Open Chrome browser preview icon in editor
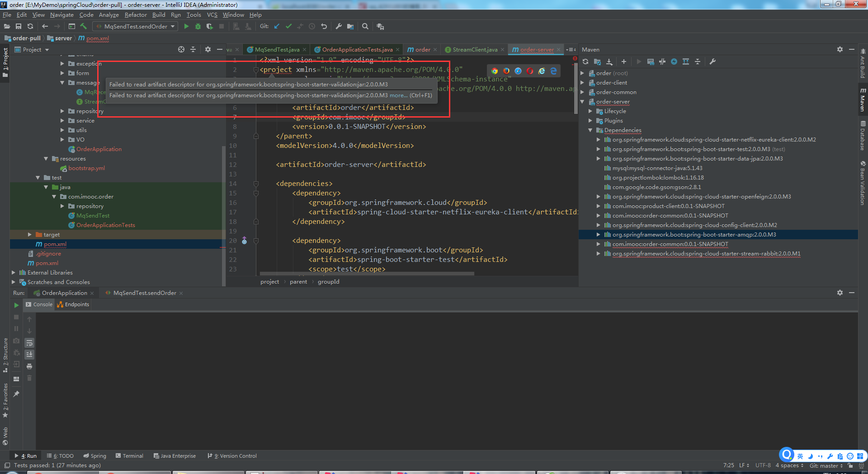The width and height of the screenshot is (868, 474). click(495, 71)
